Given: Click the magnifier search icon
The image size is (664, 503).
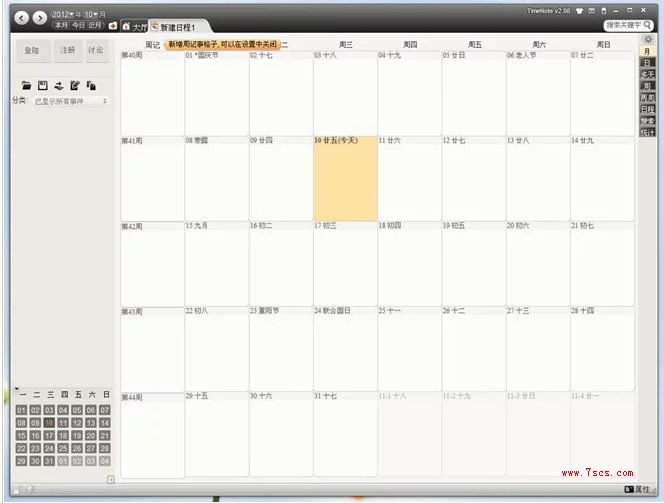Looking at the screenshot, I should (x=647, y=25).
